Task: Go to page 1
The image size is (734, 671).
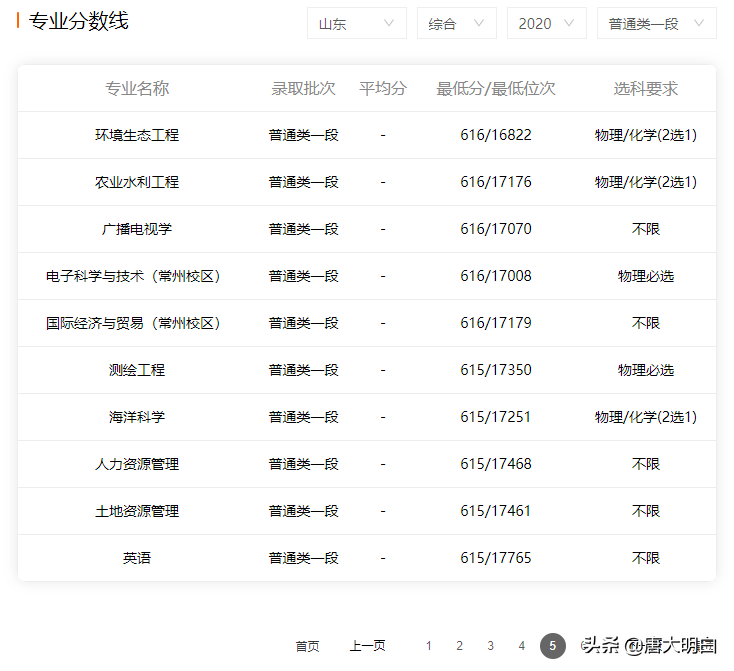Action: pyautogui.click(x=428, y=646)
